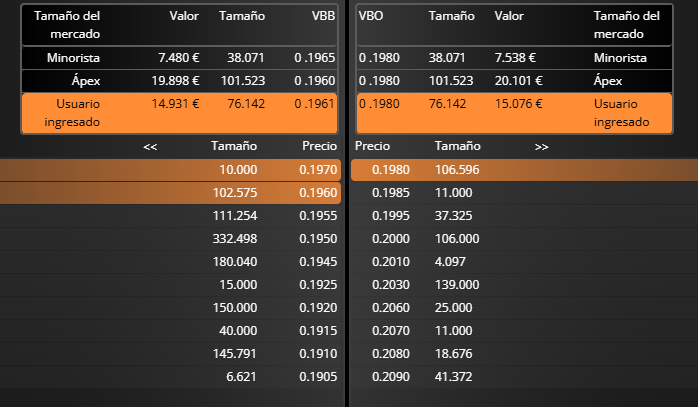This screenshot has width=698, height=407.
Task: Click the bid size 332.498
Action: (x=235, y=238)
